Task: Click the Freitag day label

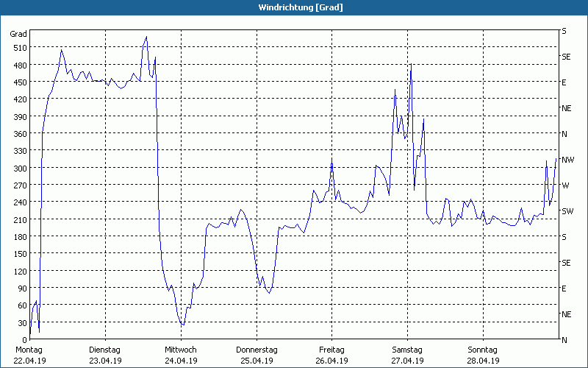Action: tap(331, 350)
